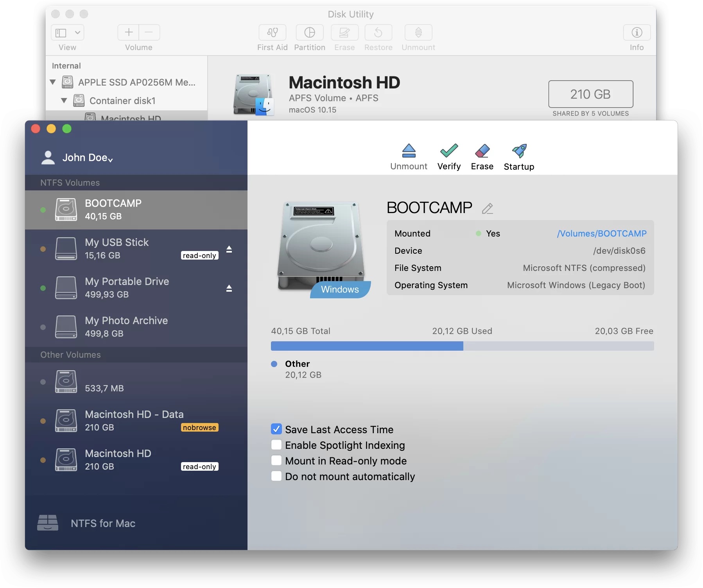Open the John Doe account menu
This screenshot has width=703, height=588.
(x=87, y=157)
